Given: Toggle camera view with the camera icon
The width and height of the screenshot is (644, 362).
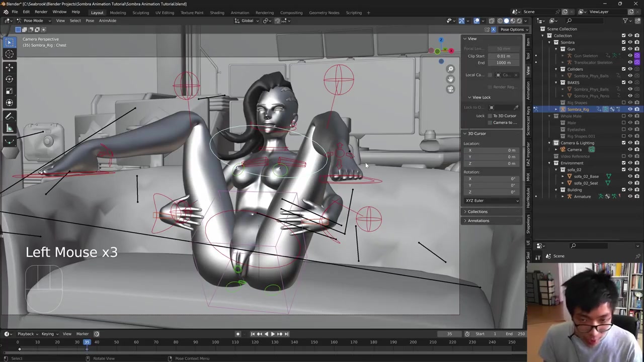Looking at the screenshot, I should 450,89.
